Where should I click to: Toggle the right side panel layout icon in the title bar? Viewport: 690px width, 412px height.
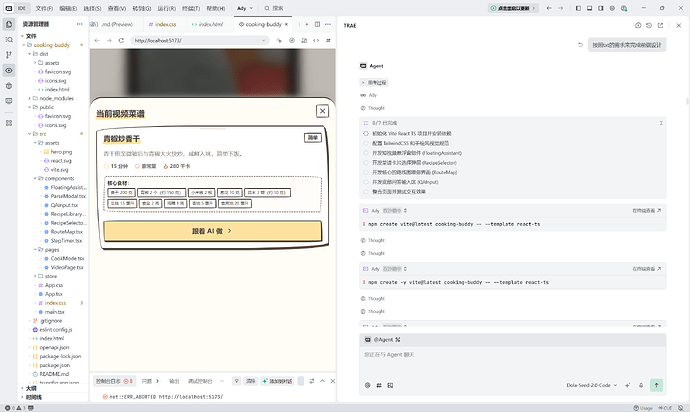(601, 8)
